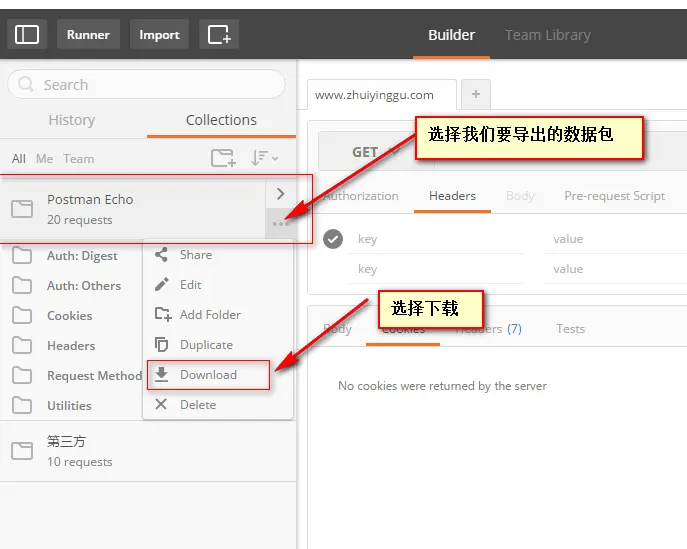The height and width of the screenshot is (549, 687).
Task: Add a new request tab
Action: tap(476, 94)
